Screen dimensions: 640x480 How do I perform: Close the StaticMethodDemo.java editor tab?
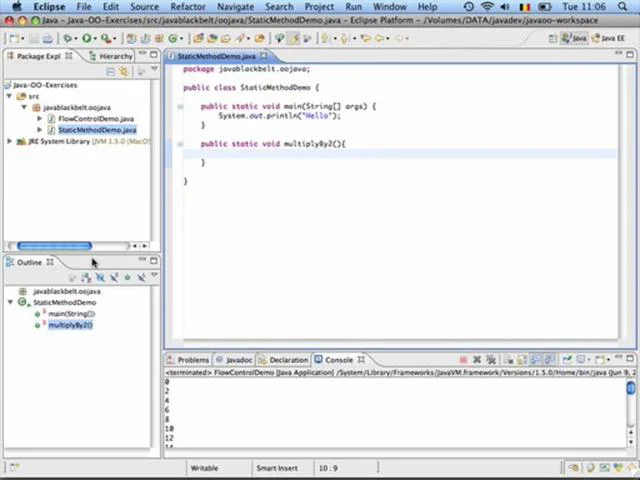click(264, 56)
